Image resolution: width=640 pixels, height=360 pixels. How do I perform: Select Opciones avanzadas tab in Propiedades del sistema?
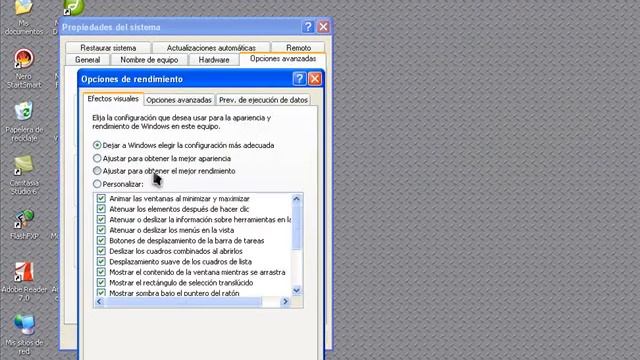point(283,59)
